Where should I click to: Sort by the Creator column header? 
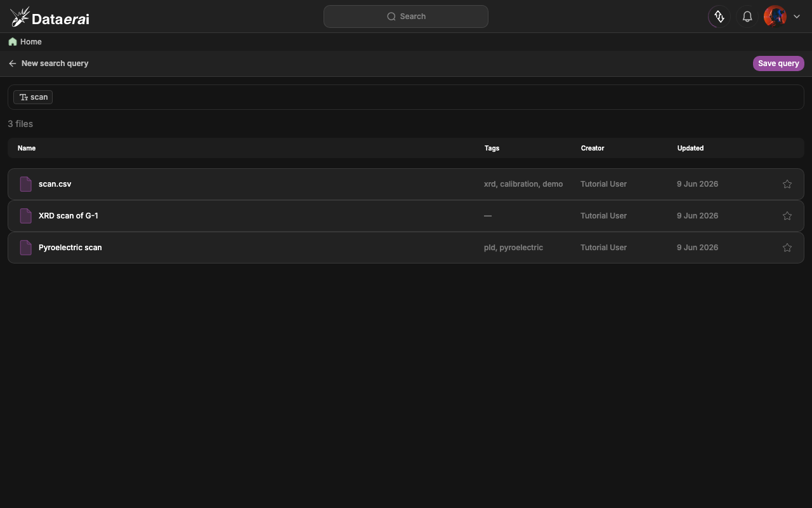(x=593, y=148)
